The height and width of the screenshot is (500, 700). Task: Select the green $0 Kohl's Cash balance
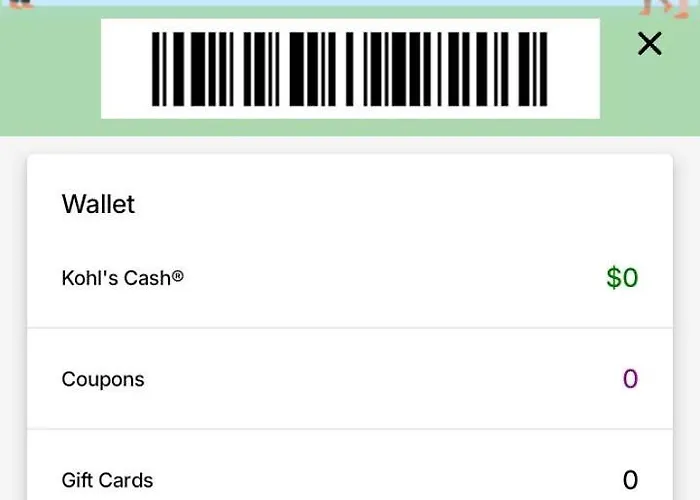(622, 278)
